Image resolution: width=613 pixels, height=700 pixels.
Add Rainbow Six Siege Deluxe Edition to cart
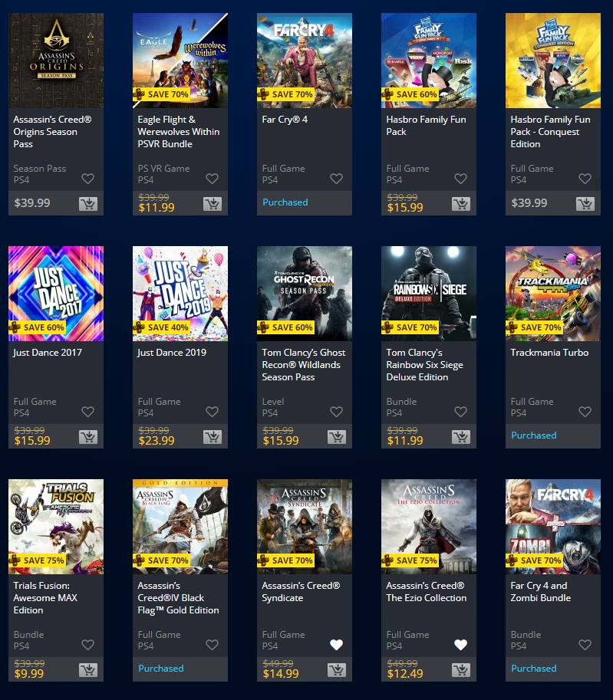click(x=460, y=437)
